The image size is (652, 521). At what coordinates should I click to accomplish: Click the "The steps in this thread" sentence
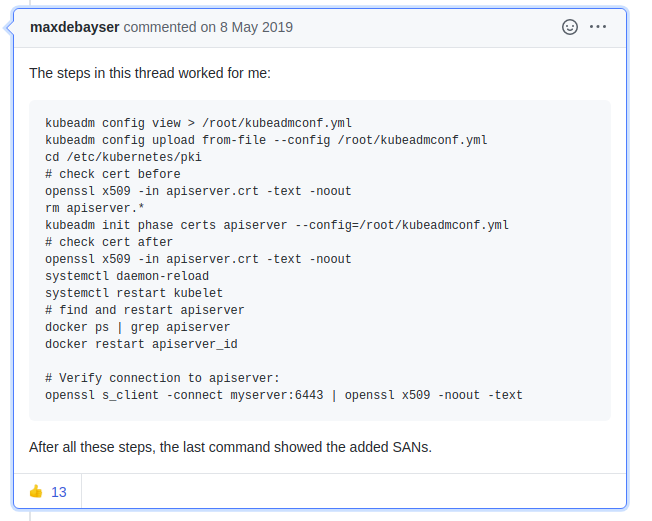(150, 73)
